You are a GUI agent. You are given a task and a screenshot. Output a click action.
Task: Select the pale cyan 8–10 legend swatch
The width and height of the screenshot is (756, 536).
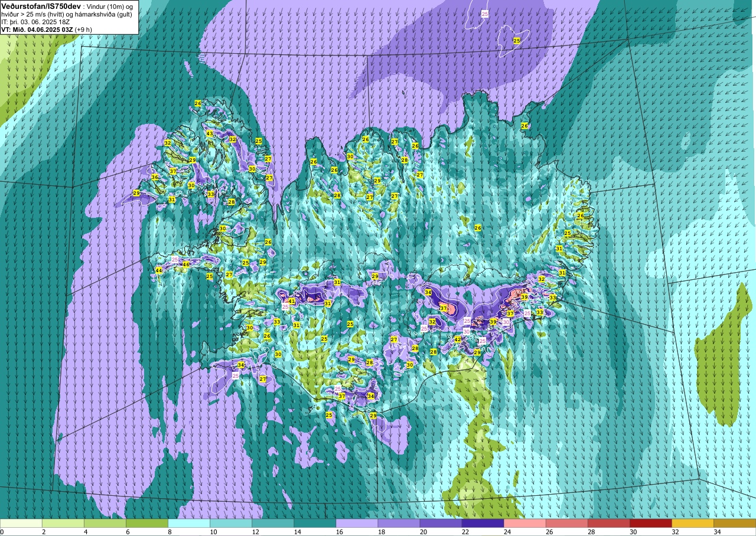pyautogui.click(x=189, y=523)
